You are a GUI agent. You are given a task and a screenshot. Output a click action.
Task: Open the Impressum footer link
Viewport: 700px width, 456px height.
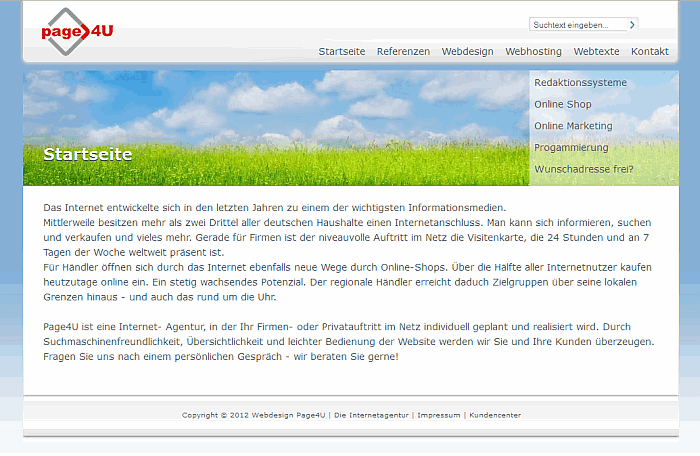pyautogui.click(x=438, y=415)
